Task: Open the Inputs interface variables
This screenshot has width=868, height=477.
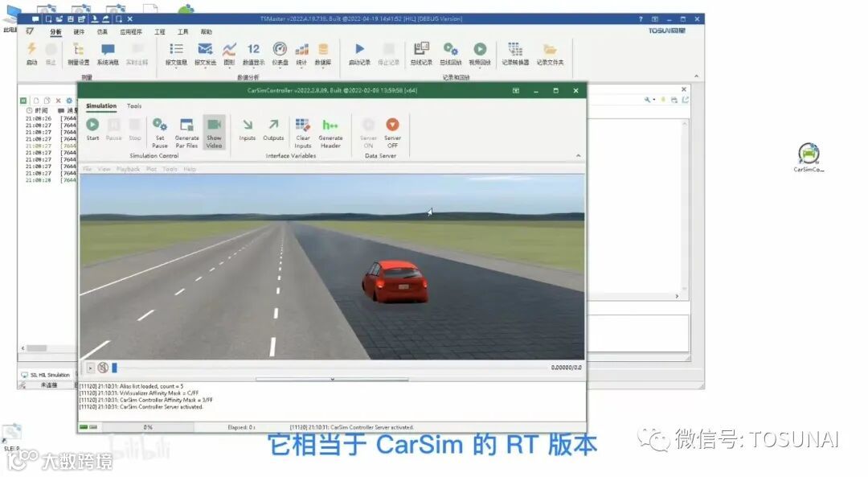Action: 247,129
